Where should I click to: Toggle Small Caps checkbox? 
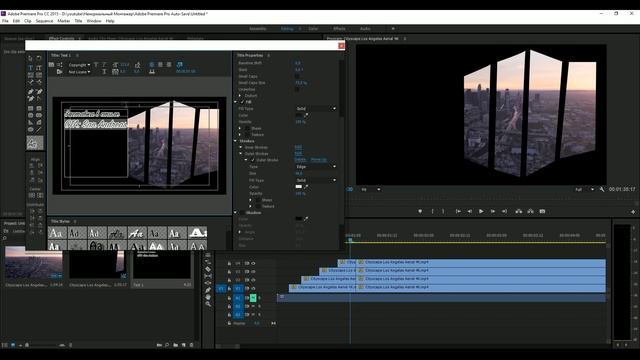coord(297,76)
